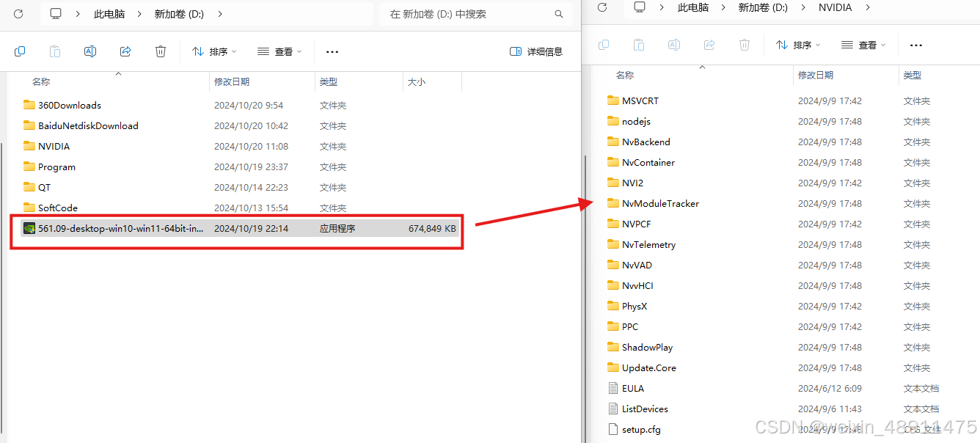Sort by 名称 column in NVIDIA window
980x443 pixels.
(625, 76)
